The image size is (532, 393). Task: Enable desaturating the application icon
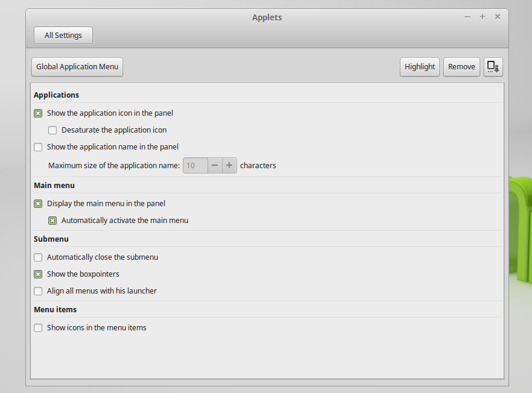[52, 130]
